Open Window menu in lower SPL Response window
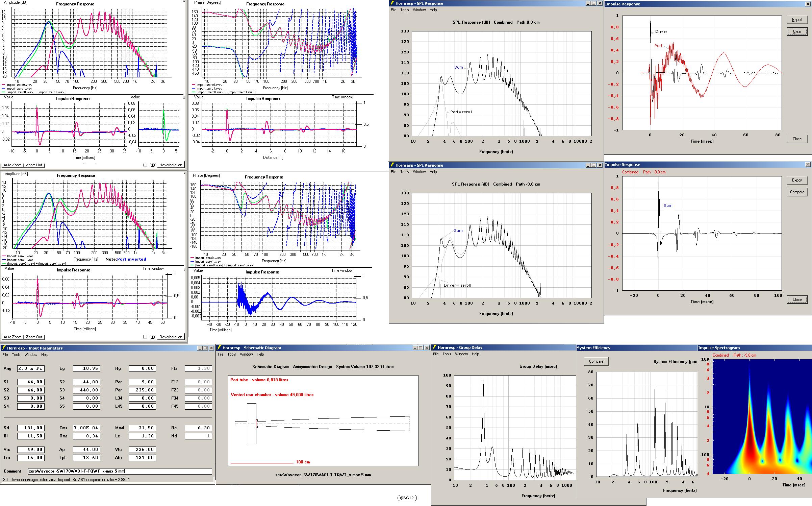The image size is (812, 506). 419,172
